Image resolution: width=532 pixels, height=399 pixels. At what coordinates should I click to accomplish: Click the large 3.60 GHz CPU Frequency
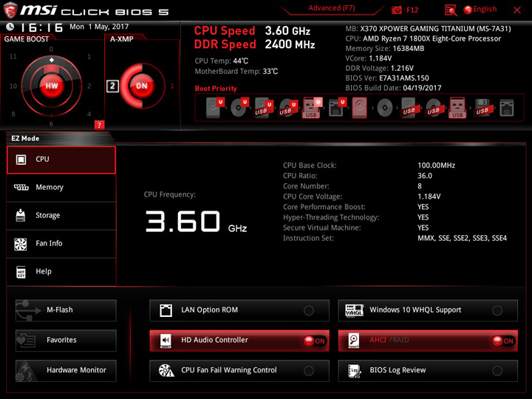tap(196, 222)
